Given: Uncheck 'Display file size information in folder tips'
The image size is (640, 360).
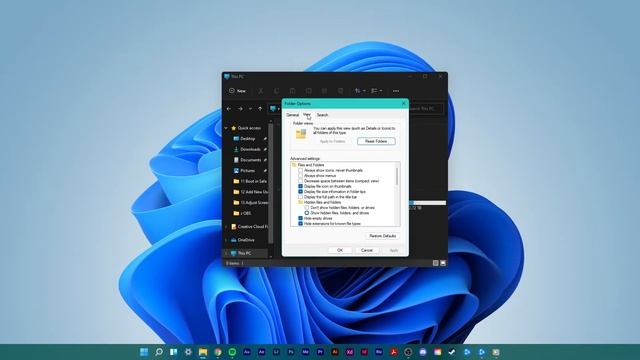Looking at the screenshot, I should (x=300, y=192).
